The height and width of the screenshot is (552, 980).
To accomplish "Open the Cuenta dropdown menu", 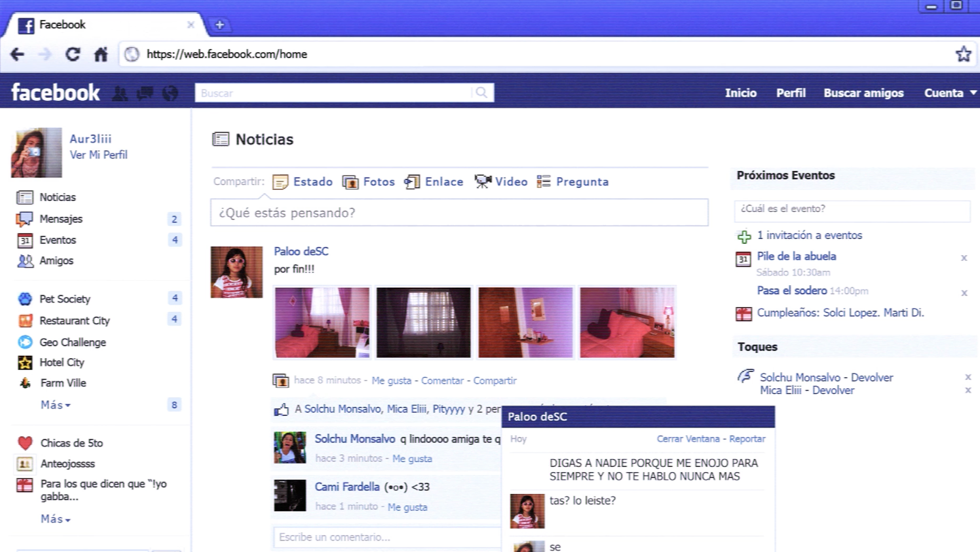I will point(950,93).
